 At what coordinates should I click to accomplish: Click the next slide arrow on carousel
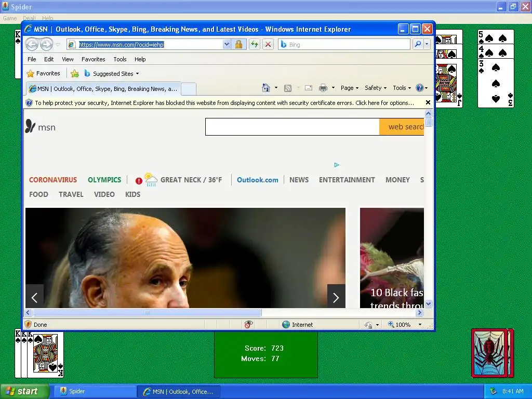[336, 298]
